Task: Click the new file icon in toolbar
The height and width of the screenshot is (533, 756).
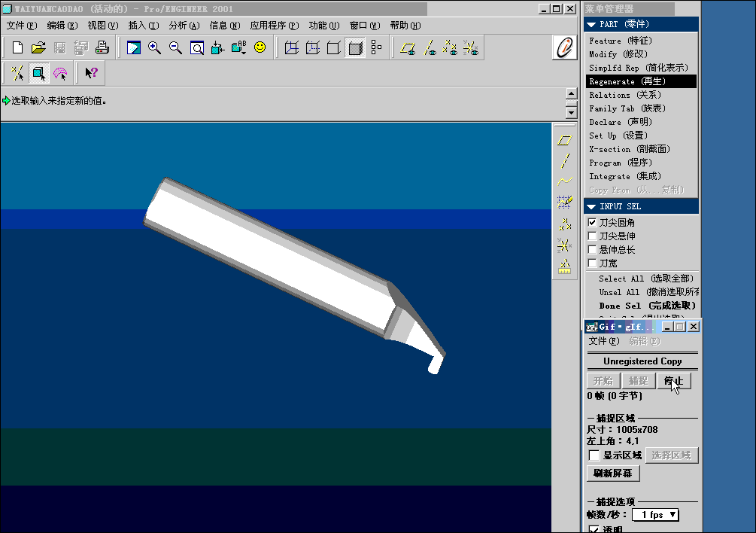Action: point(17,47)
